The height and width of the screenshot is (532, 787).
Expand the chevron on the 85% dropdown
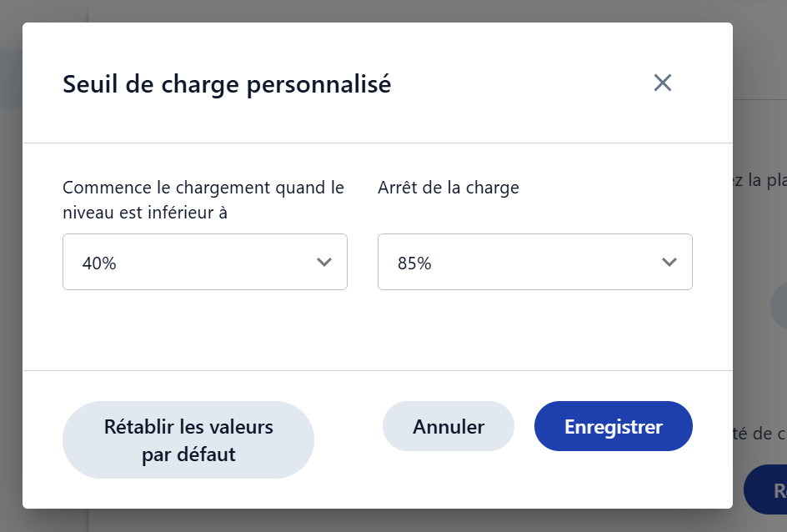[x=669, y=263]
